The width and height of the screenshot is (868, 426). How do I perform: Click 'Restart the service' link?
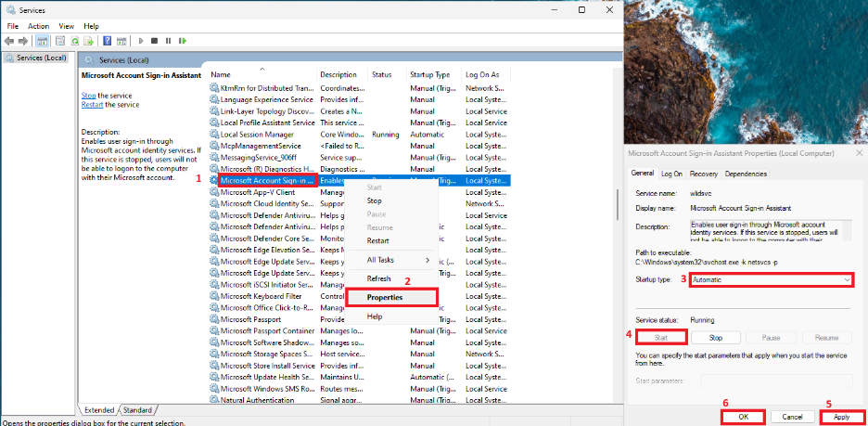[x=92, y=105]
